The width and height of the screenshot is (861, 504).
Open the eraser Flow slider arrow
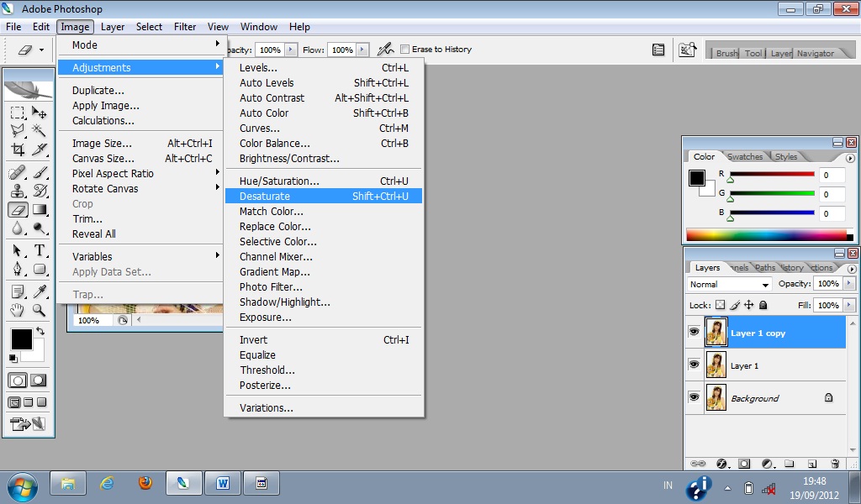click(x=362, y=50)
